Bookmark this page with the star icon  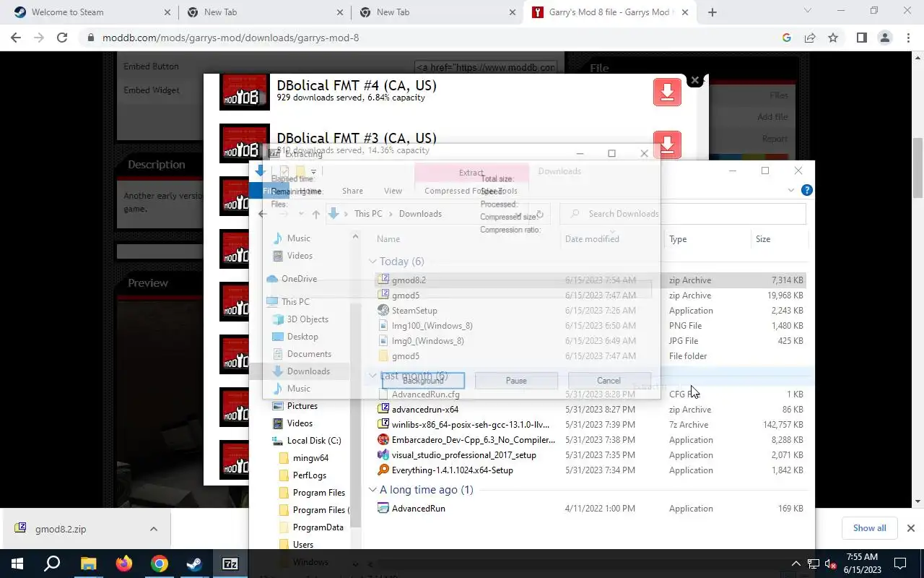click(833, 38)
